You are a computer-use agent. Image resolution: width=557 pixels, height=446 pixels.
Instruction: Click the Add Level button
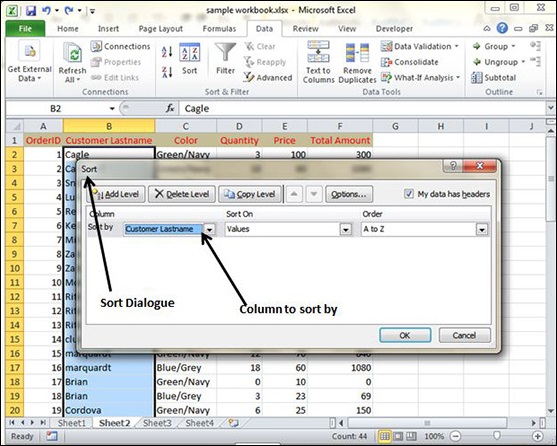click(116, 194)
